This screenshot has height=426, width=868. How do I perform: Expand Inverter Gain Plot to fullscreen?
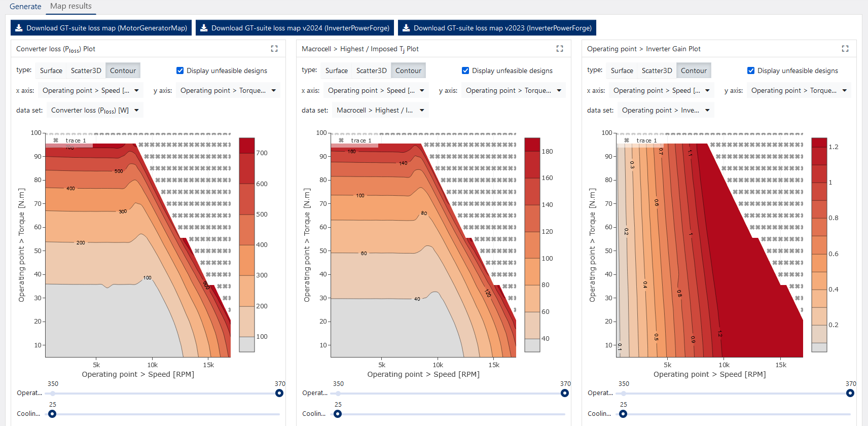[x=845, y=49]
